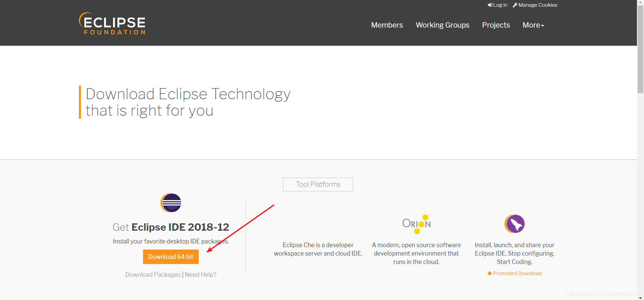644x300 pixels.
Task: Click the Log in link
Action: [x=497, y=5]
